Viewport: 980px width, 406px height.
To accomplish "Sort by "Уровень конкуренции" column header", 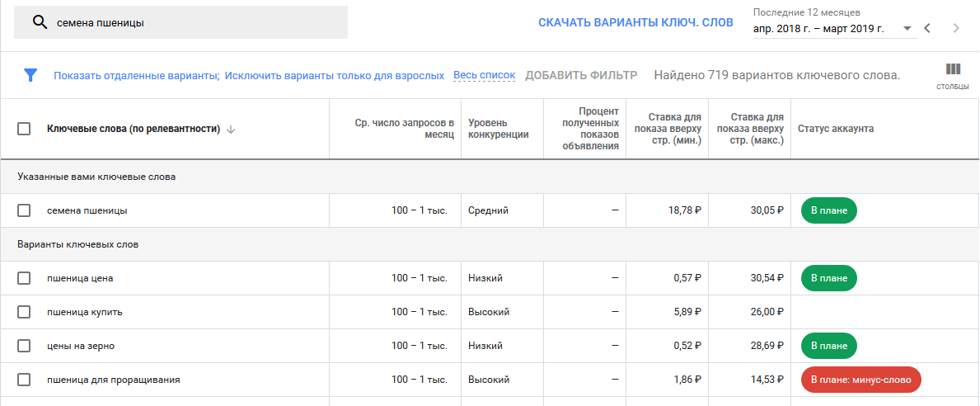I will coord(499,129).
